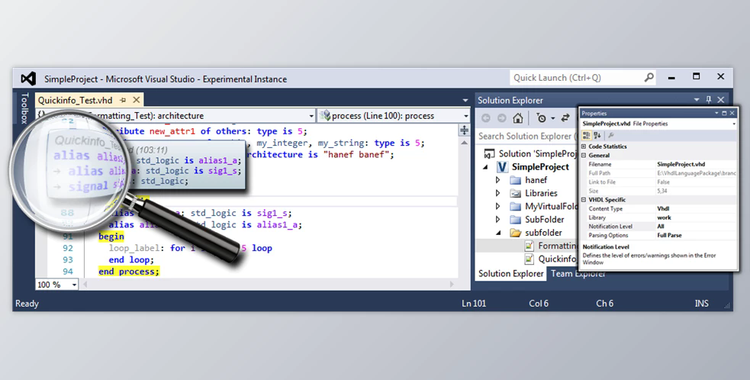Expand the SubFolder node
750x380 pixels.
coord(498,220)
